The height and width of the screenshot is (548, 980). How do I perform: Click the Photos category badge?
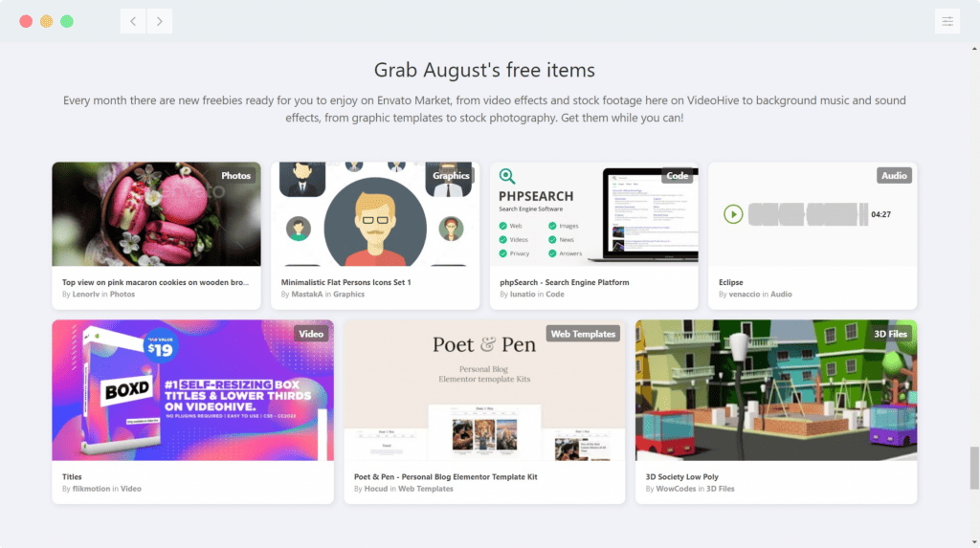click(235, 176)
